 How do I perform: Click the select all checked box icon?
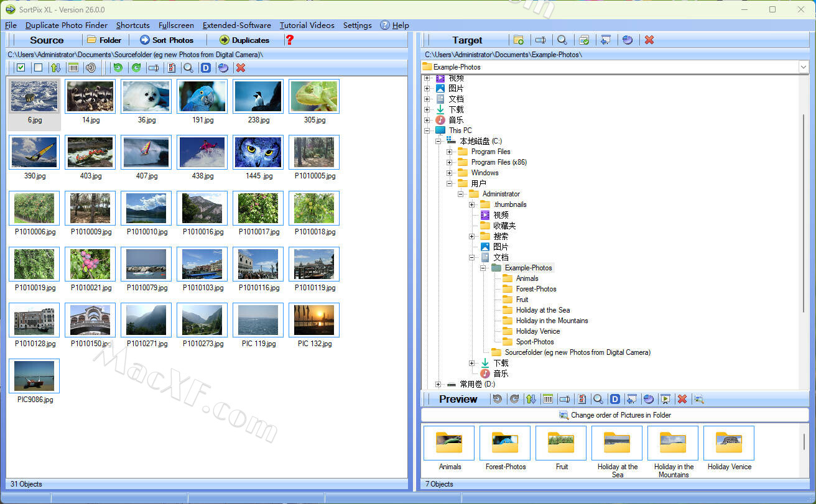[x=21, y=68]
